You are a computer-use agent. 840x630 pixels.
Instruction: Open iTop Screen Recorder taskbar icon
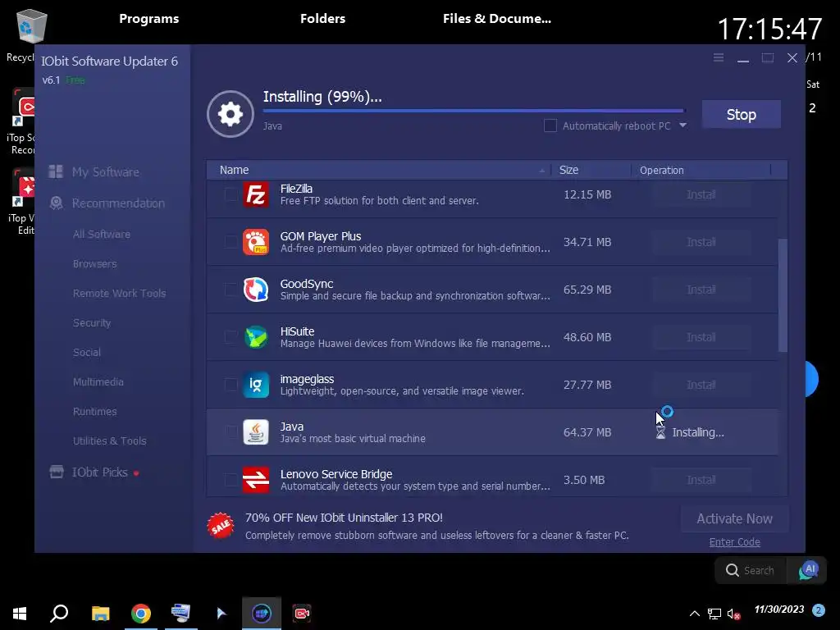click(302, 614)
